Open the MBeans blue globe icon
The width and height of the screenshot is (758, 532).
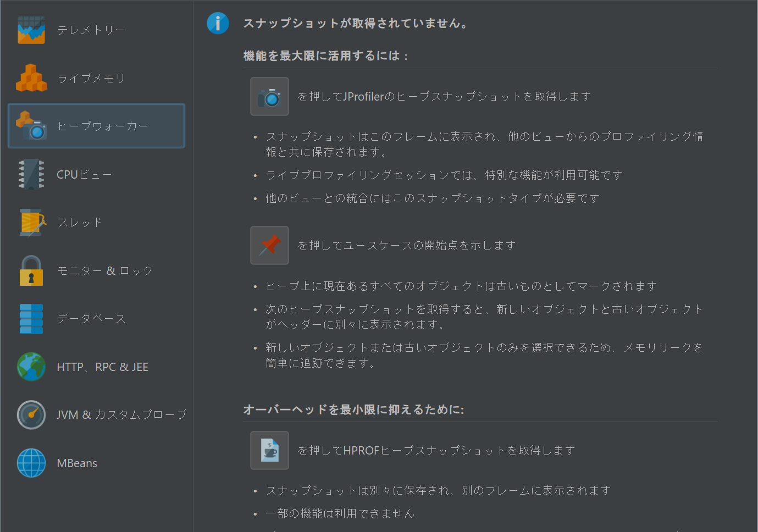pos(31,463)
